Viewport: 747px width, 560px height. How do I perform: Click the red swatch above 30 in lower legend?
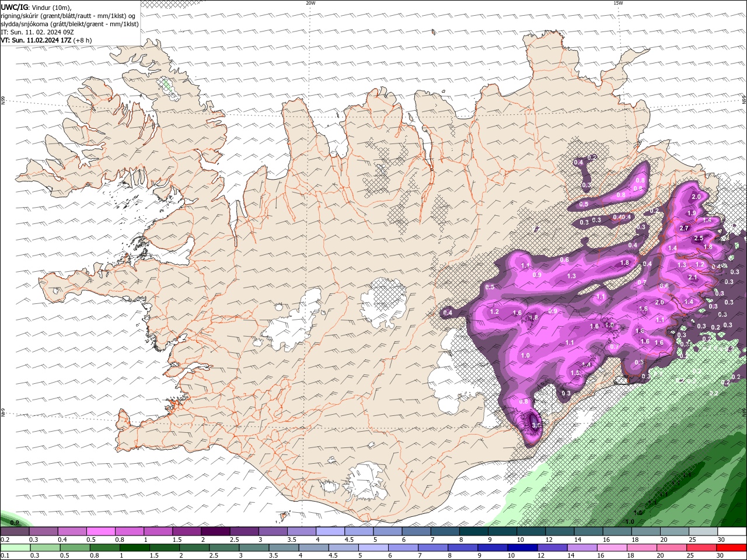pos(732,548)
